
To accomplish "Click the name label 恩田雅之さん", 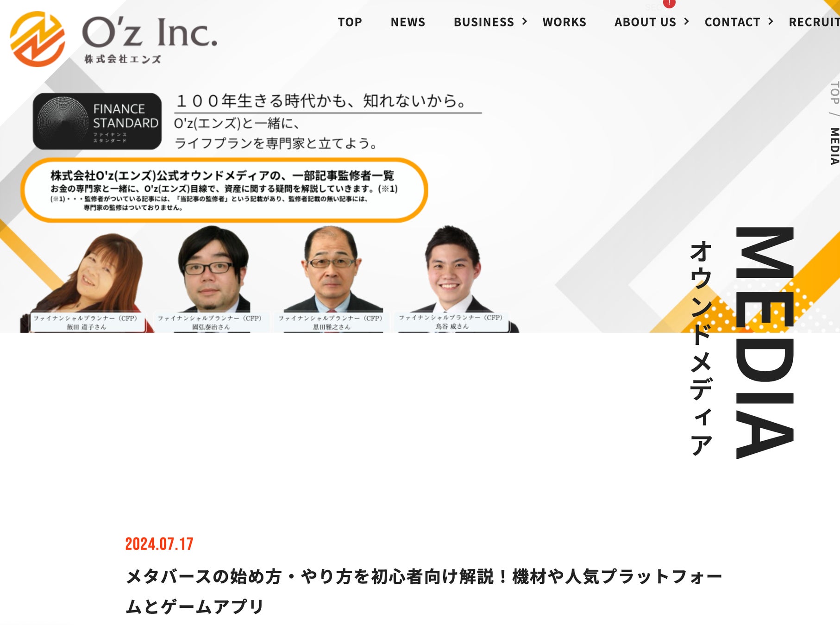I will tap(332, 327).
